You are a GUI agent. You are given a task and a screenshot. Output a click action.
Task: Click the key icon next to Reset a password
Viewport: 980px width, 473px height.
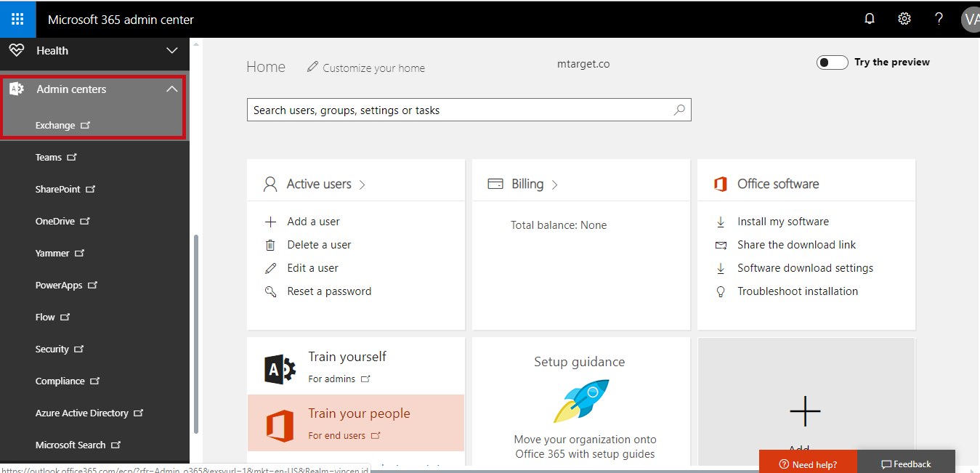(271, 291)
